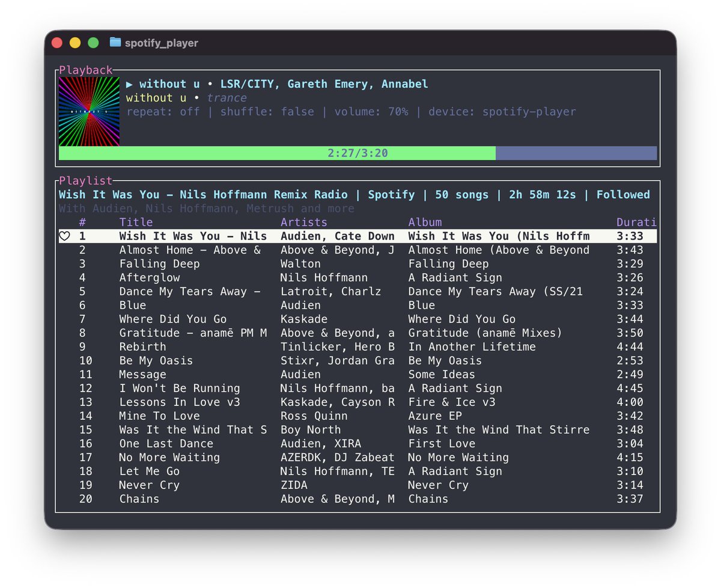Image resolution: width=721 pixels, height=588 pixels.
Task: Select track 19 Never Cry title
Action: click(149, 485)
